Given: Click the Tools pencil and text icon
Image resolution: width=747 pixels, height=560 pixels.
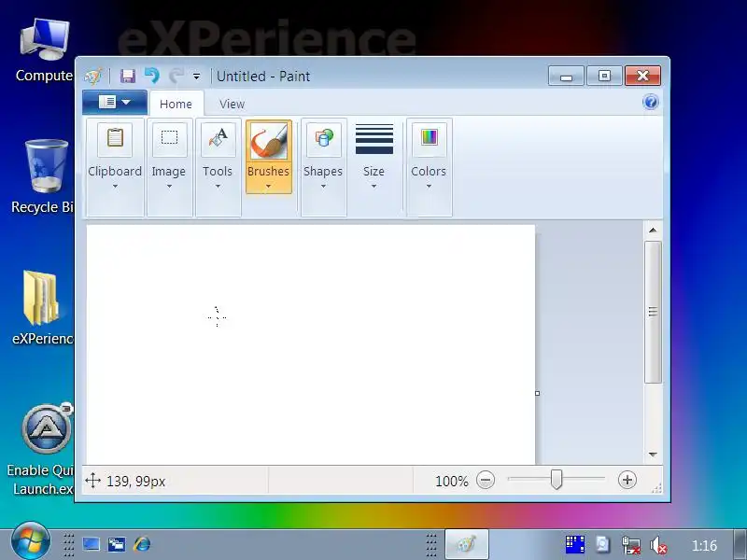Looking at the screenshot, I should click(x=218, y=138).
